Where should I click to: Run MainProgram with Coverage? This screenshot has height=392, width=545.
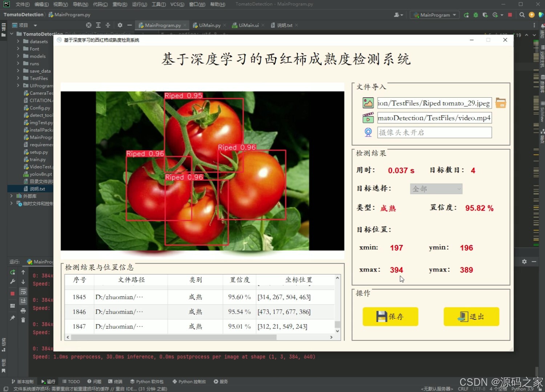(x=485, y=15)
